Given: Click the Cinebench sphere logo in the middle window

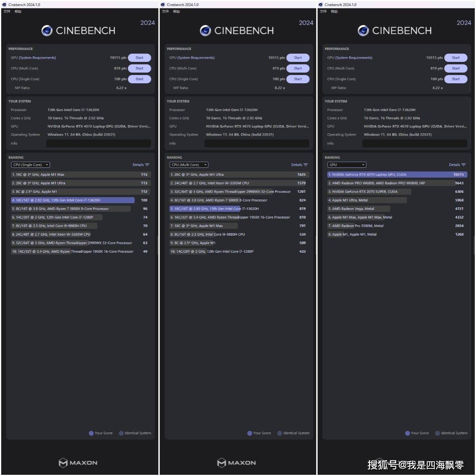Looking at the screenshot, I should click(x=205, y=31).
